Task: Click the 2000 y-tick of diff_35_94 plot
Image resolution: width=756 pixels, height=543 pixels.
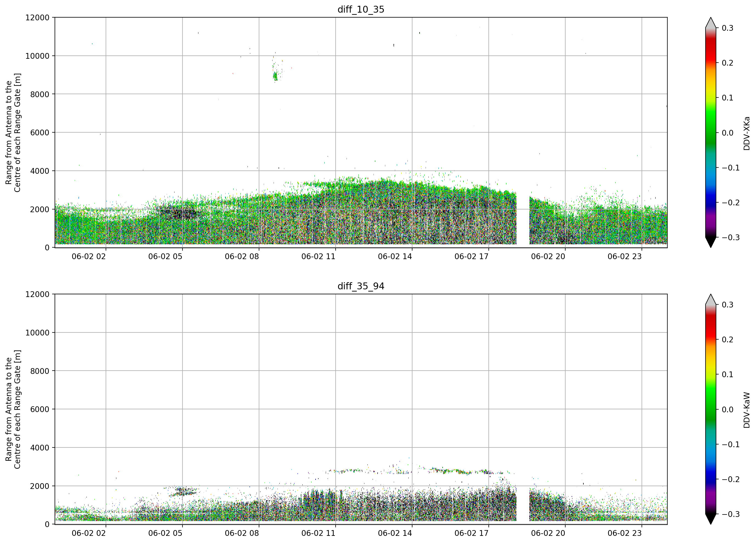Action: tap(40, 486)
